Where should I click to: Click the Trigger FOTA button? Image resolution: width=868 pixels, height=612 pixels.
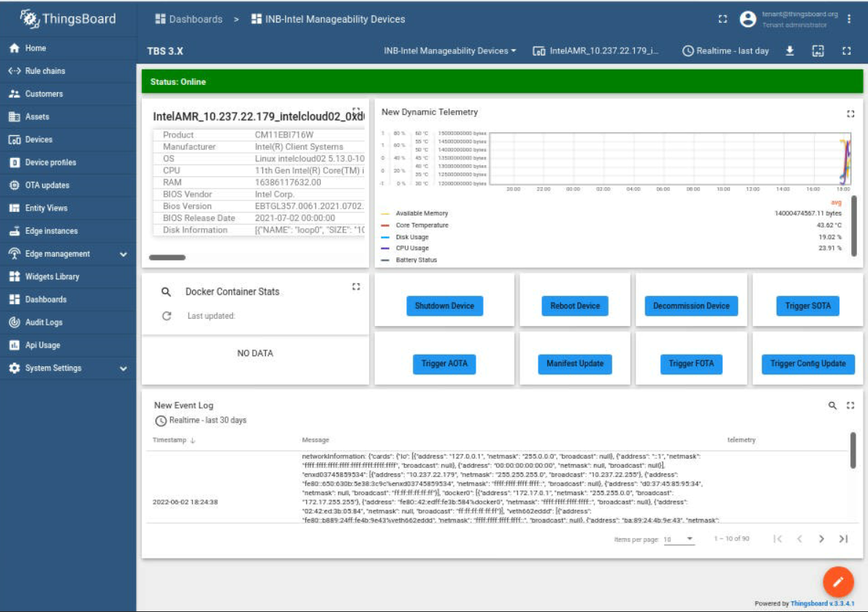click(691, 364)
